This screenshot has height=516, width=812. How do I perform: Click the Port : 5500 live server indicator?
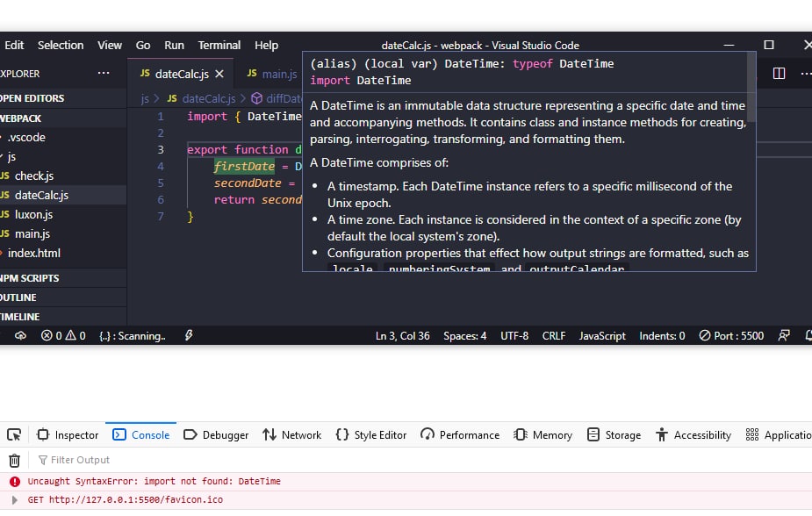pos(731,336)
